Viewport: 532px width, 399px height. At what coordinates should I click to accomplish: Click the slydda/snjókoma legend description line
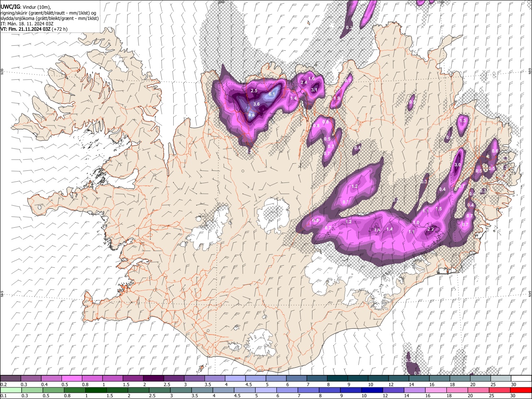click(x=49, y=18)
